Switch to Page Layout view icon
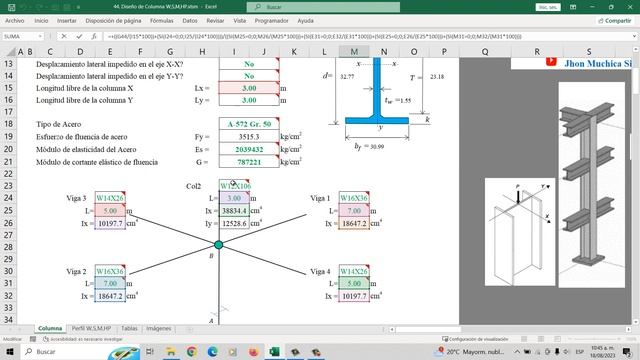Viewport: 640px width, 360px height. [541, 339]
